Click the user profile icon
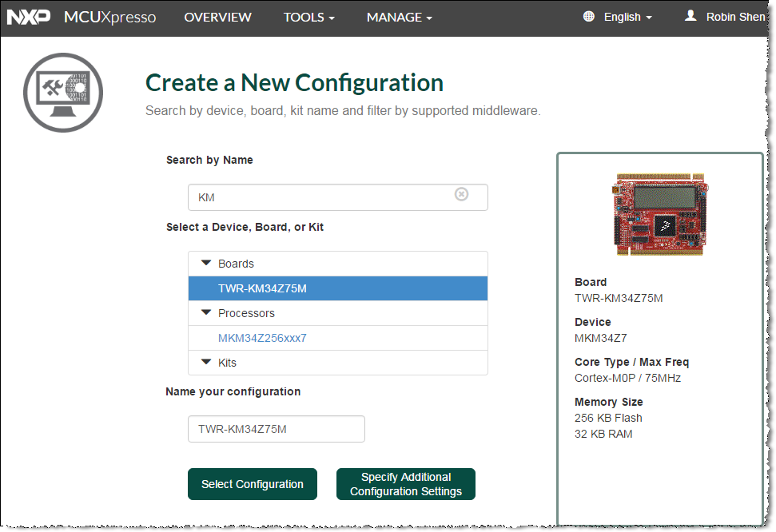 690,16
